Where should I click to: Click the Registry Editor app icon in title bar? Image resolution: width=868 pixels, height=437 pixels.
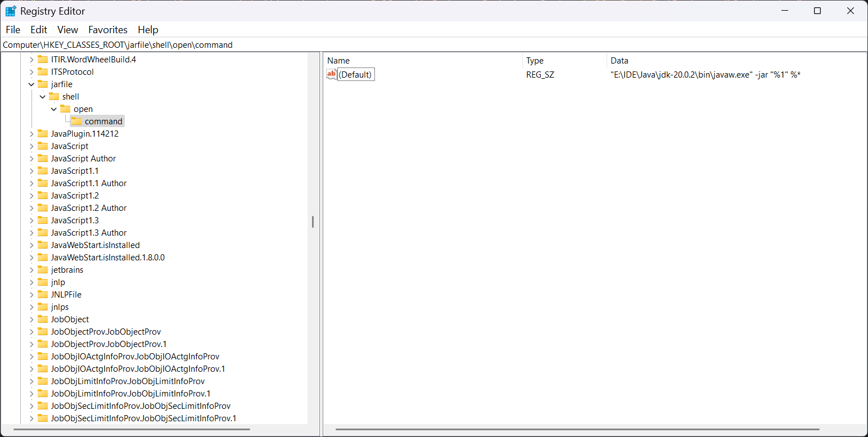coord(11,11)
